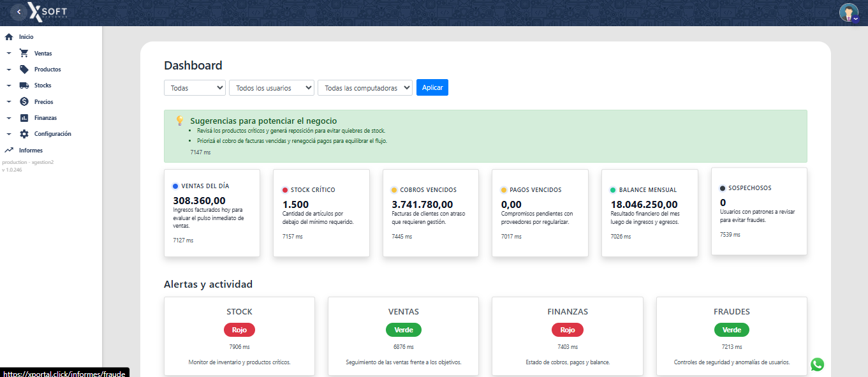Click the Aplicar button
This screenshot has width=868, height=377.
coord(432,87)
